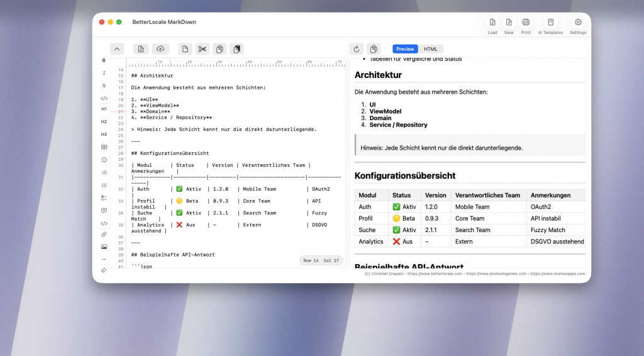Apply bold formatting from the sidebar
This screenshot has width=644, height=356.
pyautogui.click(x=104, y=60)
